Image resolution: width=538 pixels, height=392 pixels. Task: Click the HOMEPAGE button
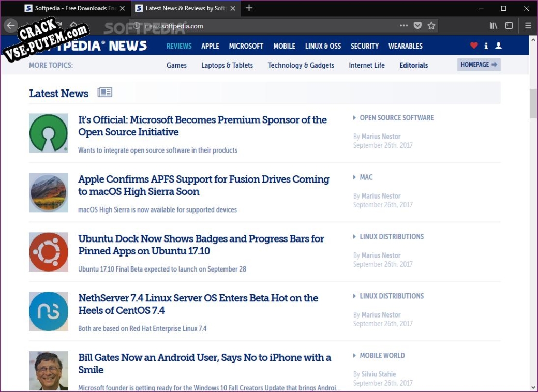pos(479,65)
